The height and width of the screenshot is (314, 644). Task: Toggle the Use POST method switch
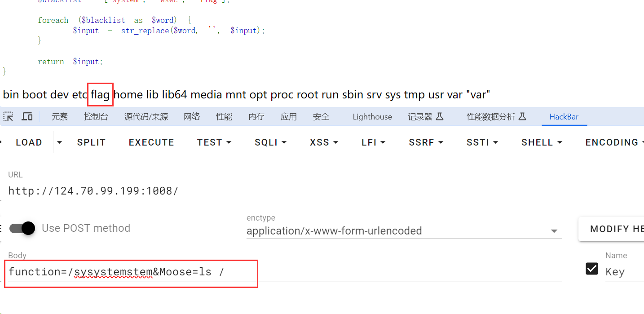pos(22,228)
